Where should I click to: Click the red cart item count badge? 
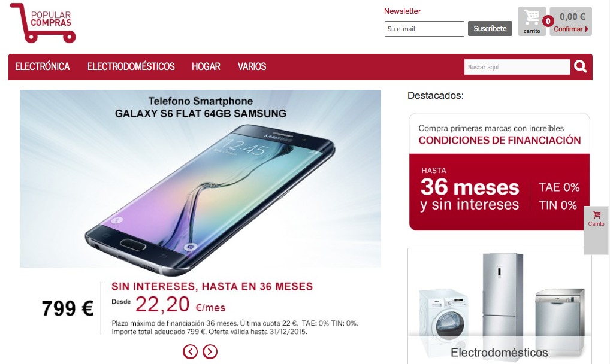pyautogui.click(x=548, y=21)
